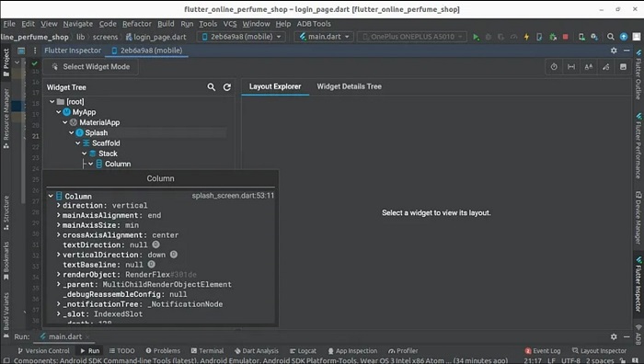Open the VCS menu
The image size is (644, 364).
coord(230,24)
